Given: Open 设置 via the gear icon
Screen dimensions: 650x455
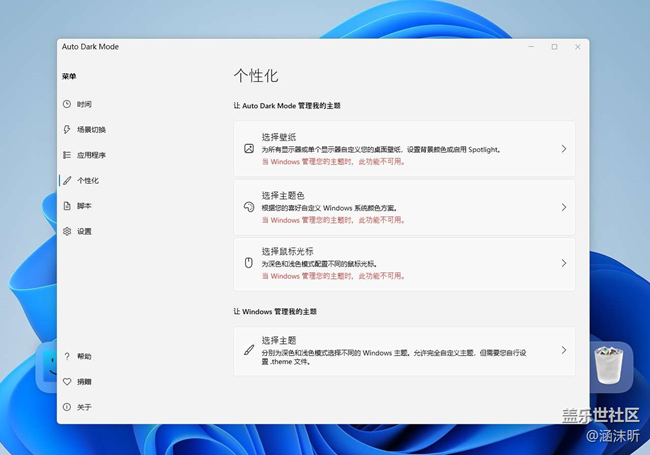Looking at the screenshot, I should click(x=67, y=231).
